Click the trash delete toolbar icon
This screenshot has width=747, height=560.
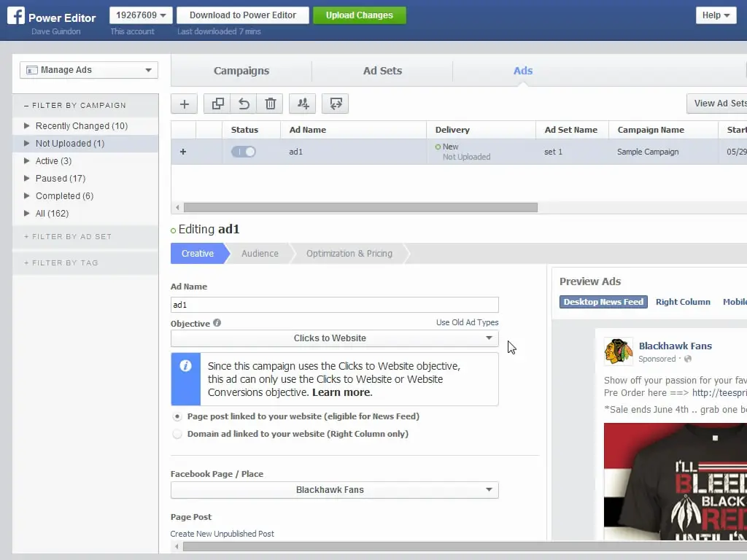pos(270,104)
